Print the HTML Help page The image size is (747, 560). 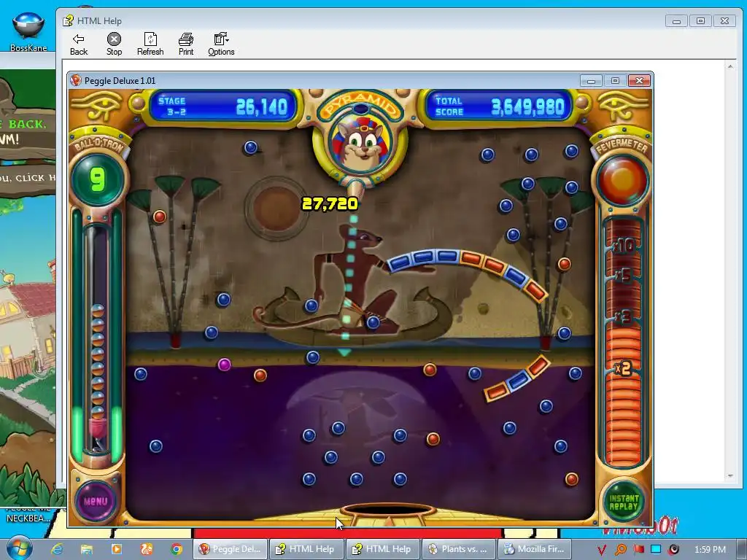pos(186,44)
